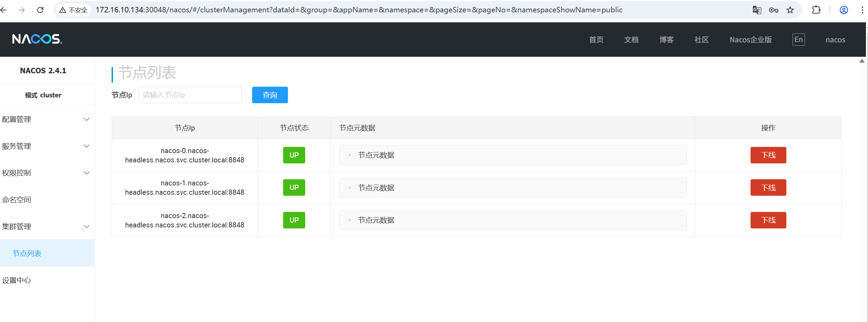Expand the 配置管理 sidebar menu
The height and width of the screenshot is (322, 868).
click(46, 119)
